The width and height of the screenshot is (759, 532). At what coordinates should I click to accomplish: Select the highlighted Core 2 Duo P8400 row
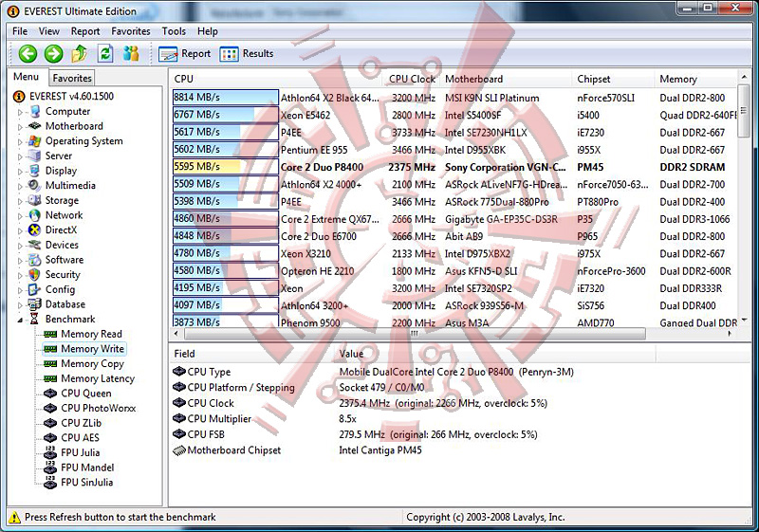(x=453, y=167)
